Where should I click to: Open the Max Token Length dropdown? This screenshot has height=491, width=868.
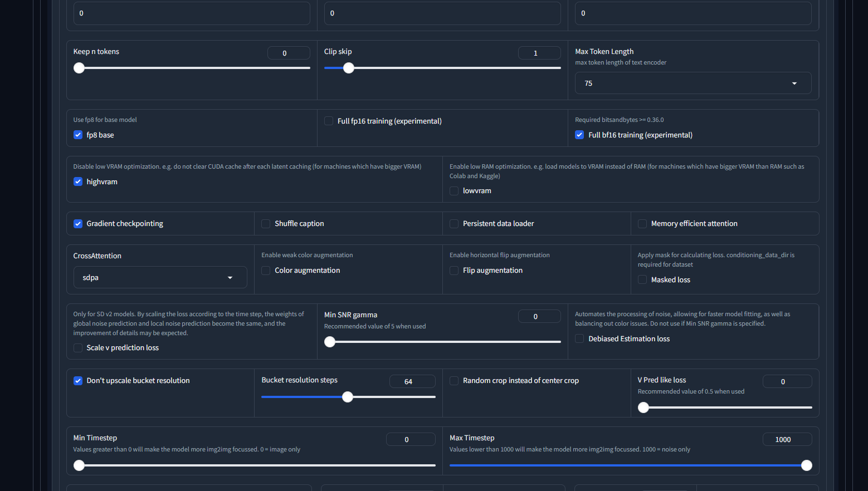click(x=693, y=83)
